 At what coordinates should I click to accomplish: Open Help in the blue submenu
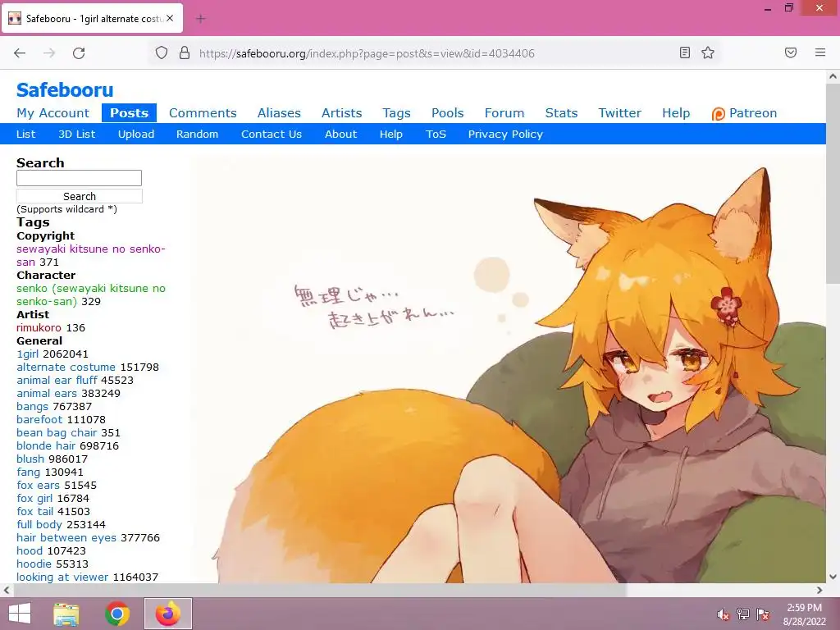(x=391, y=134)
